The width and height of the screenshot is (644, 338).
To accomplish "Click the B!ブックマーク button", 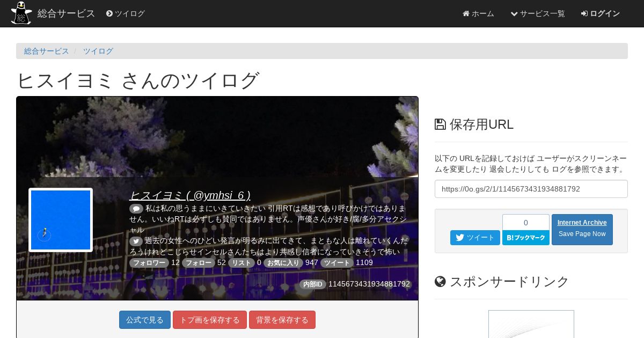I will 526,238.
